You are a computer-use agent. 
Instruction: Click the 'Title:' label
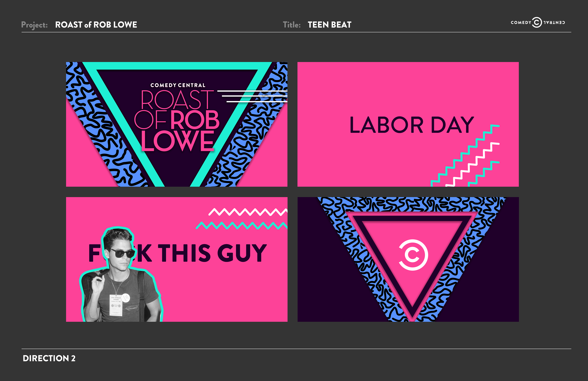292,25
